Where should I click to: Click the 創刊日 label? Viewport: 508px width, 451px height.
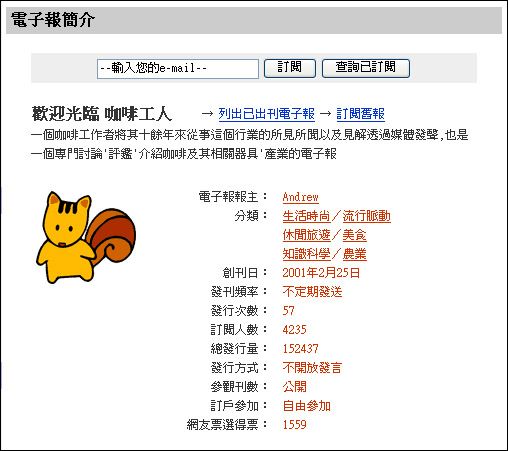[x=244, y=273]
